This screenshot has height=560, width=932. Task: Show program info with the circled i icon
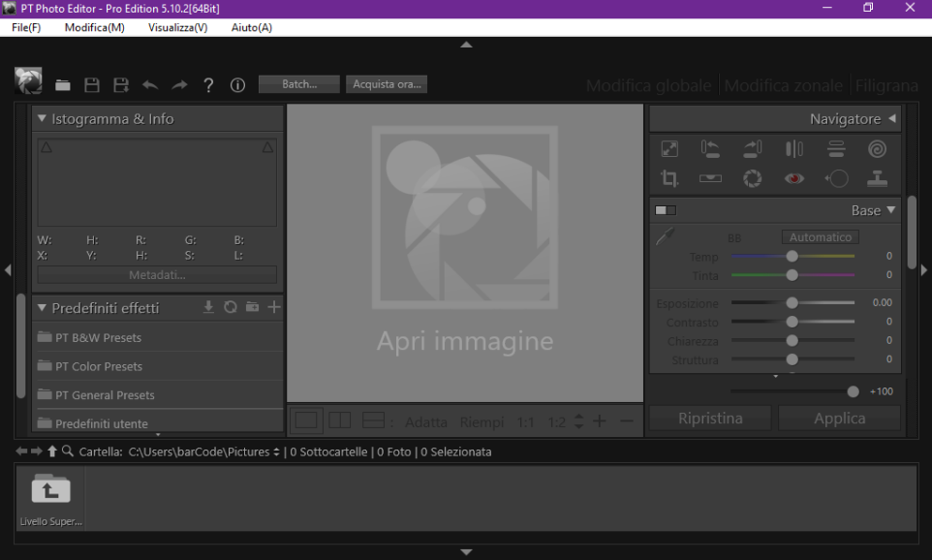coord(237,85)
